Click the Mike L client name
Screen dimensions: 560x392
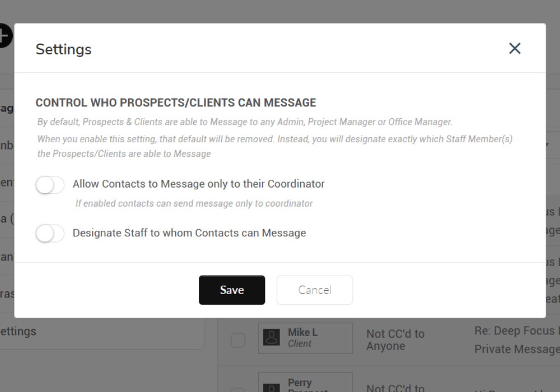tap(302, 333)
